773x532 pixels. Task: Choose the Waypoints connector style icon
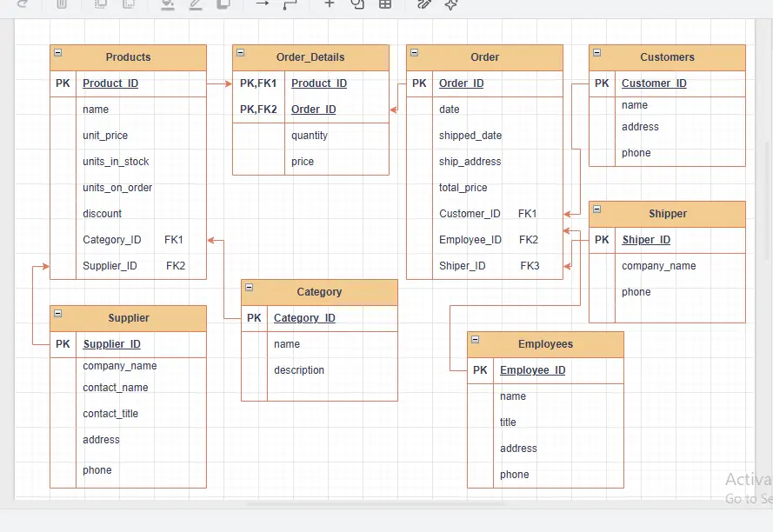point(290,4)
